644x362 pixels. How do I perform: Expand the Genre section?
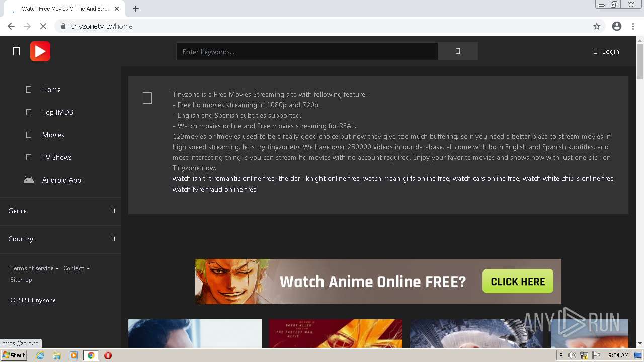[60, 211]
